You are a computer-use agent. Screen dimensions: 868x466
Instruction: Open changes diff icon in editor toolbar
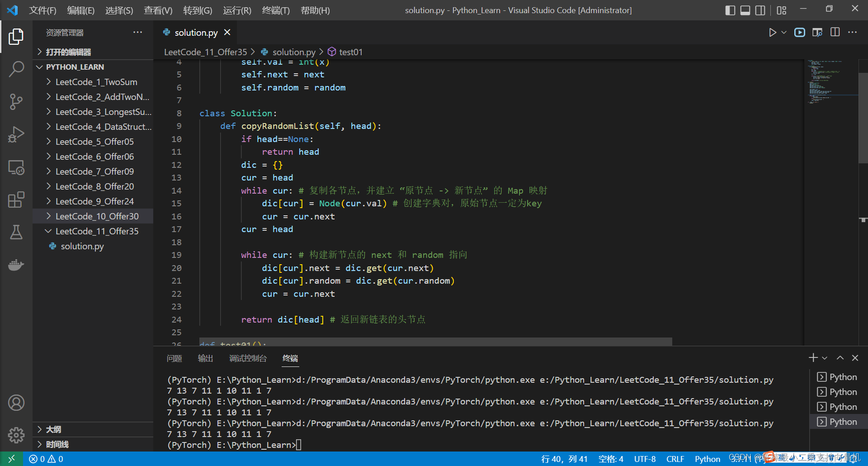pos(817,33)
